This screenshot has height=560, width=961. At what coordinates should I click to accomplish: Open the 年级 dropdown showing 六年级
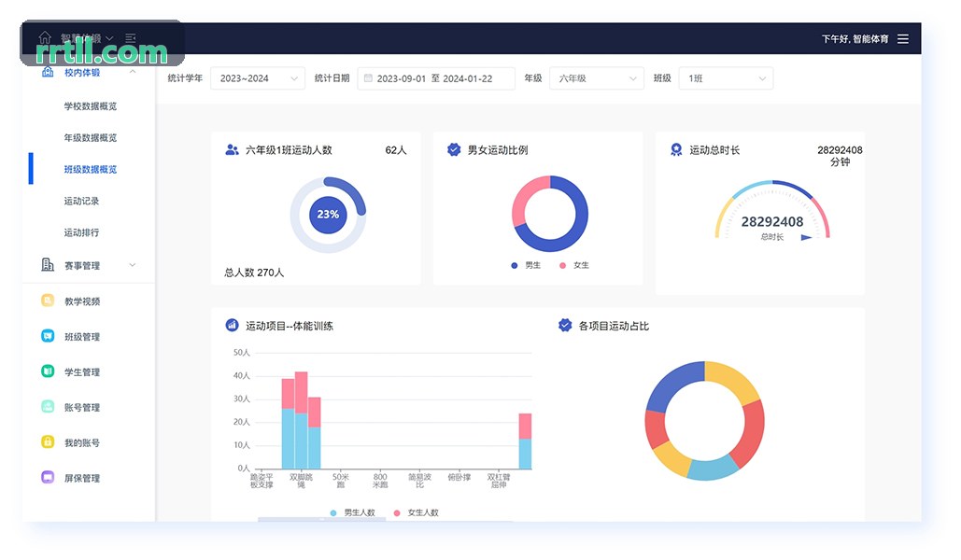(597, 78)
